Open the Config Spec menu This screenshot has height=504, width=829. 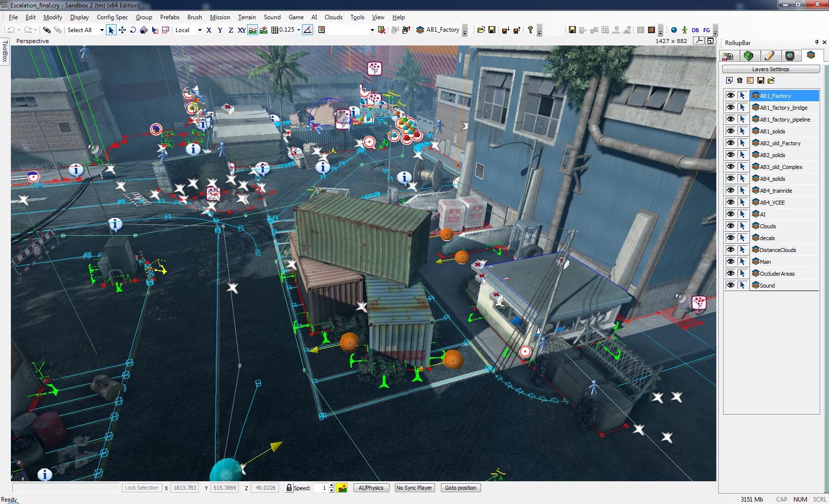[112, 17]
